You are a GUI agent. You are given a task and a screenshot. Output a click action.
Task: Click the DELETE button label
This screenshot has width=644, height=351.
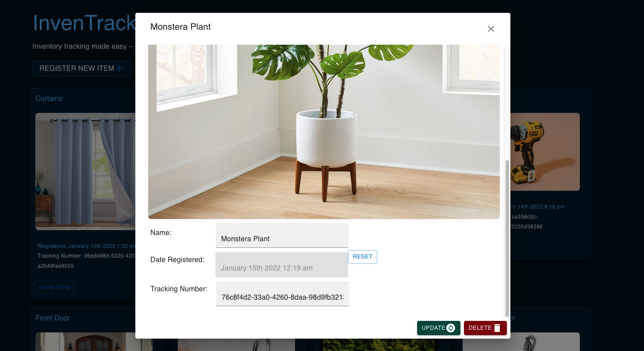pos(480,328)
